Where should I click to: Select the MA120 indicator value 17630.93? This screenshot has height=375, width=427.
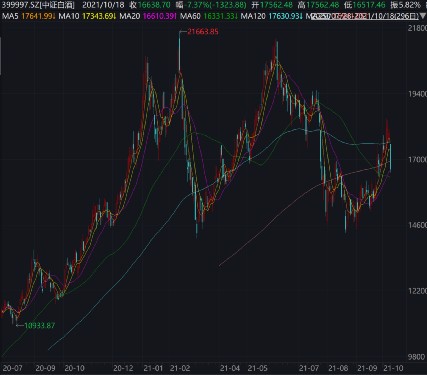(285, 16)
